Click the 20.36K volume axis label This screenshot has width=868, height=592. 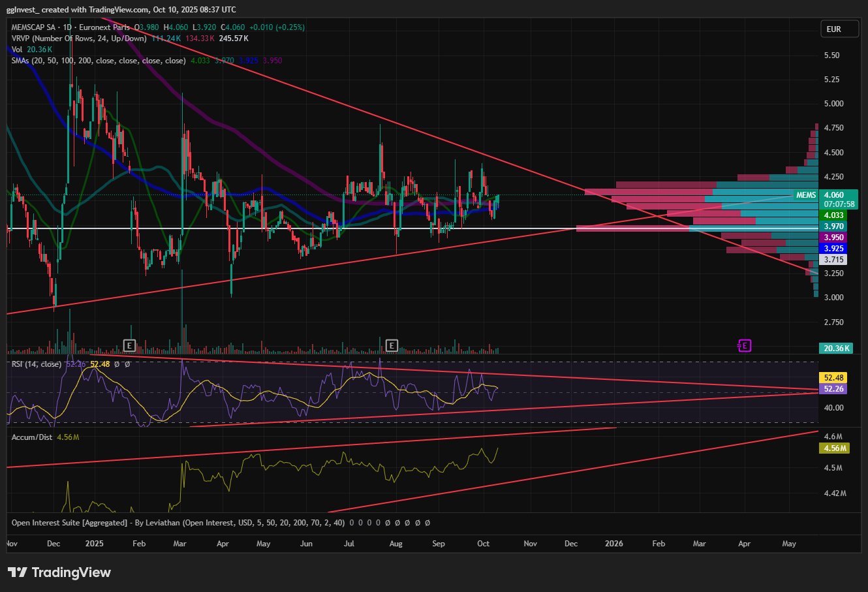pos(836,349)
